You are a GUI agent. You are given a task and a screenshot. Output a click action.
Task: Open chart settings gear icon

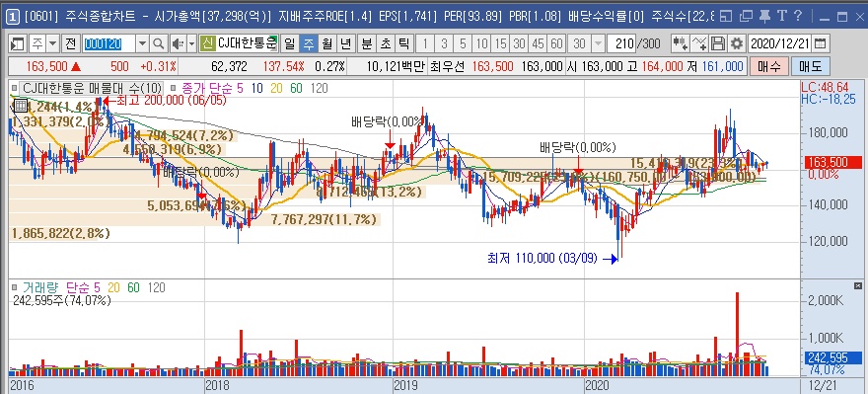[736, 43]
